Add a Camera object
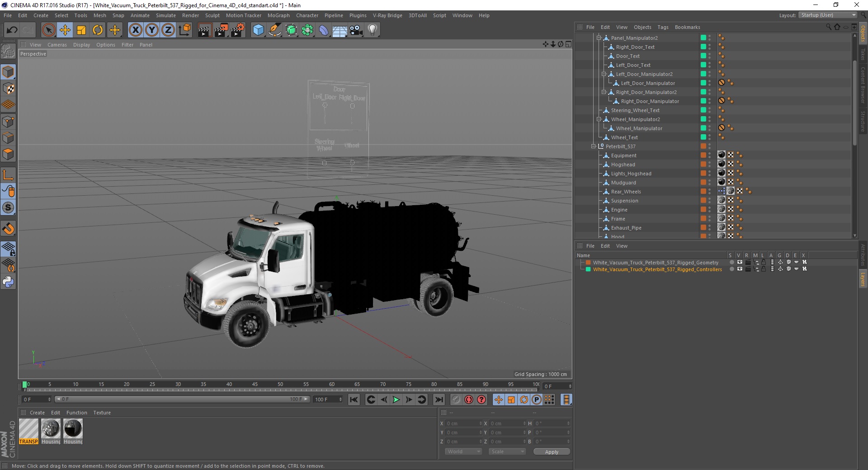868x470 pixels. (356, 30)
